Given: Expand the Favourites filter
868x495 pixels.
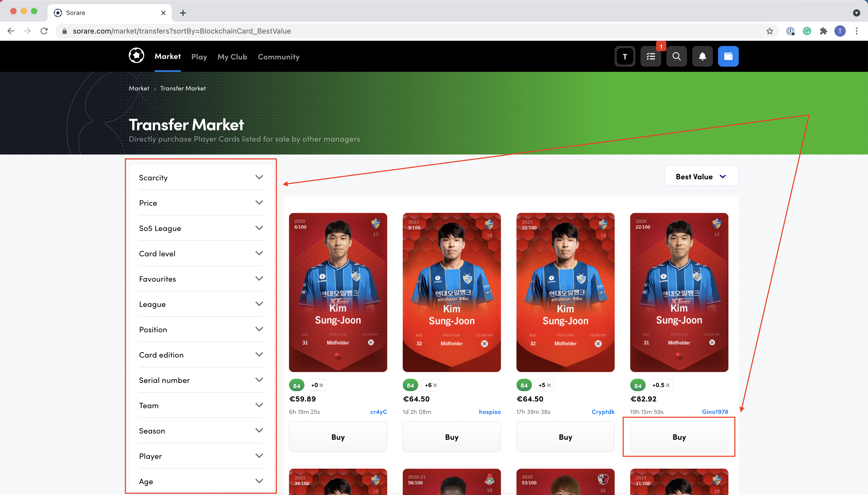Looking at the screenshot, I should coord(201,279).
